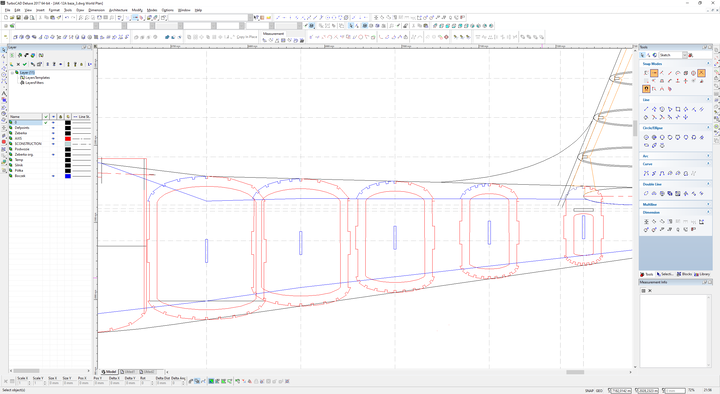
Task: Collapse the Circle/Ellipse section
Action: pos(708,128)
